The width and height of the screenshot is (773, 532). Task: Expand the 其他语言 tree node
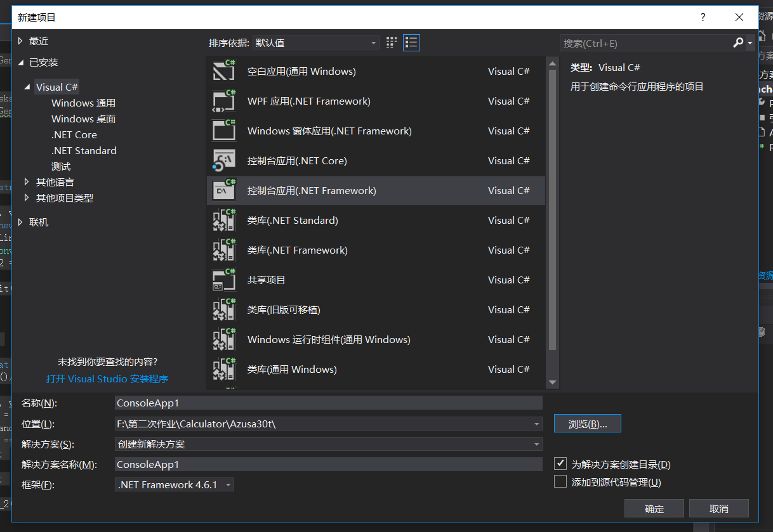pos(27,181)
